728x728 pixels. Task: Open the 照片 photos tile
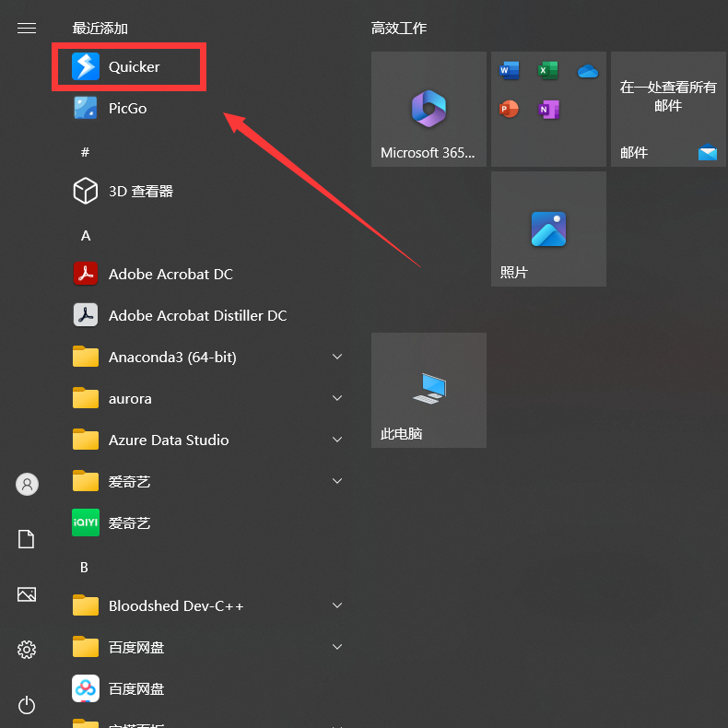tap(548, 229)
